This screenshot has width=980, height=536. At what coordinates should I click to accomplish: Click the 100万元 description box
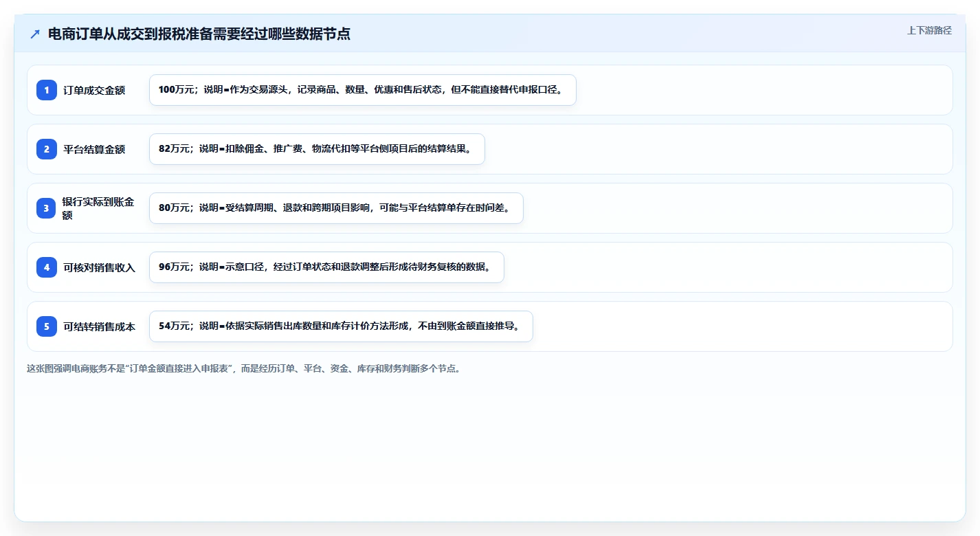click(x=362, y=90)
